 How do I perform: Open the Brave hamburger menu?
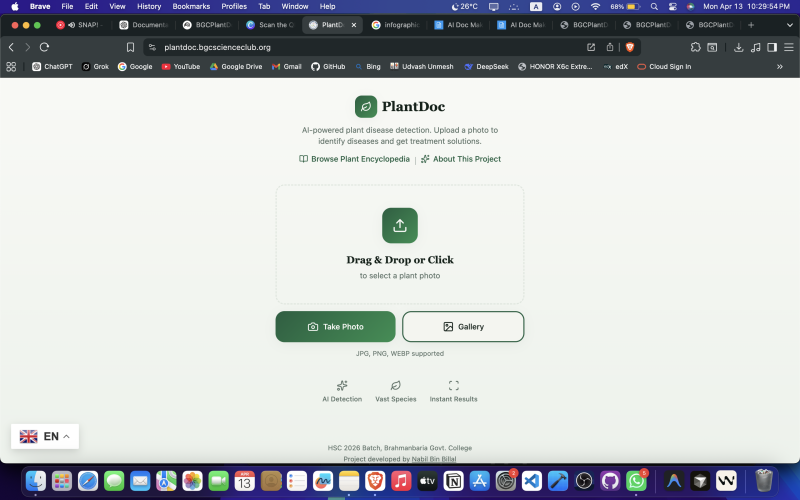click(789, 47)
